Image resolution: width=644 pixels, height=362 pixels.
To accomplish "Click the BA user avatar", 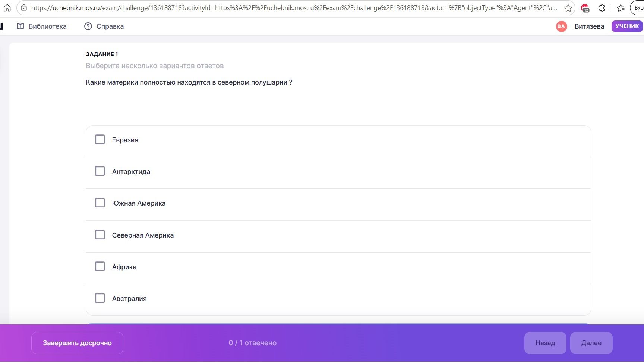I will click(x=561, y=26).
